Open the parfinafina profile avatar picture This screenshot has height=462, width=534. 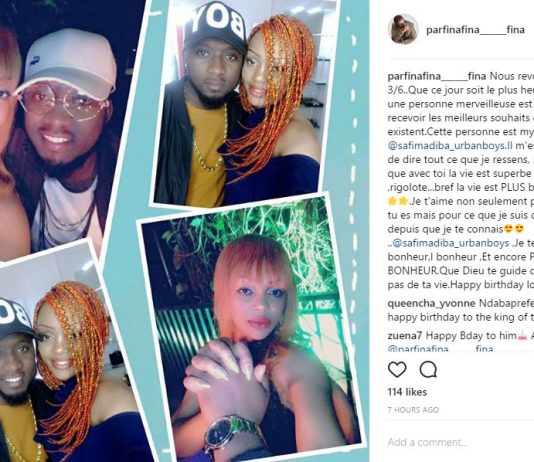(x=403, y=29)
